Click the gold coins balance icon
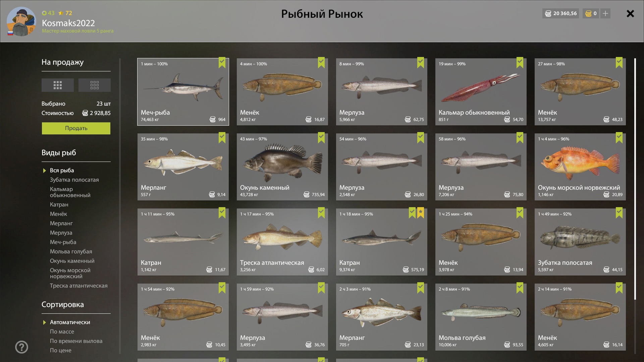This screenshot has width=644, height=362. pos(588,13)
